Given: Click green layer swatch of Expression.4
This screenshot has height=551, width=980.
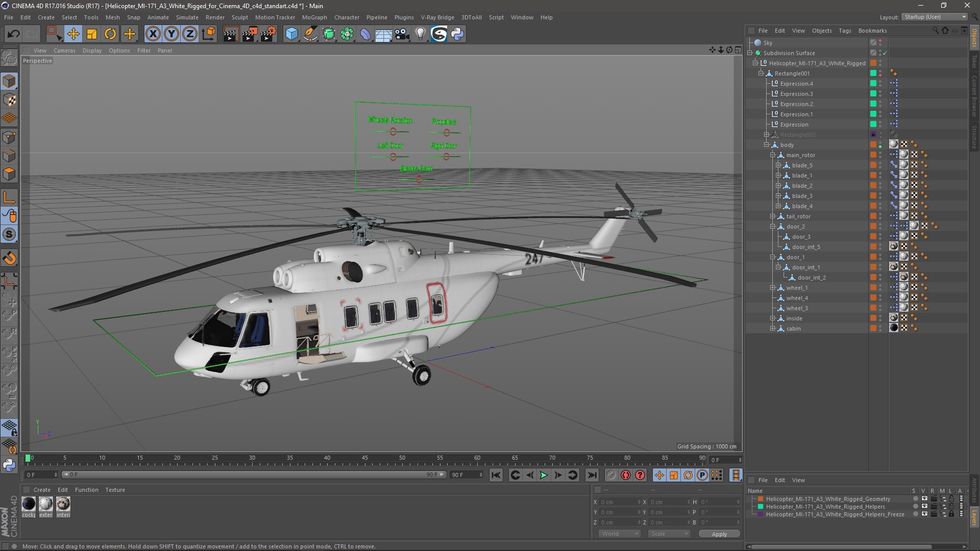Looking at the screenshot, I should [x=873, y=84].
